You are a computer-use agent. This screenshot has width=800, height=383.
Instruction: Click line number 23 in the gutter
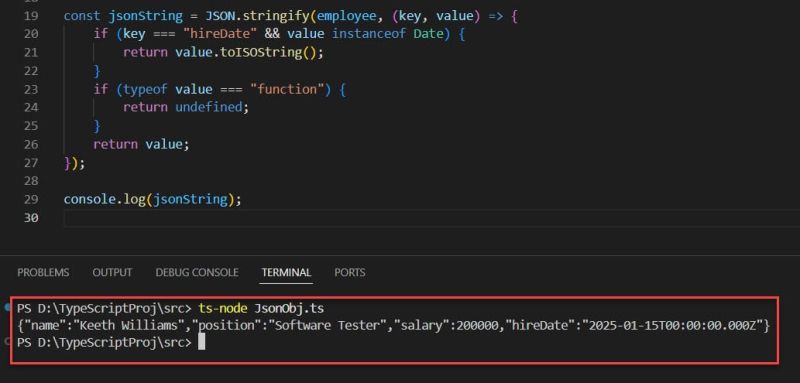coord(31,89)
